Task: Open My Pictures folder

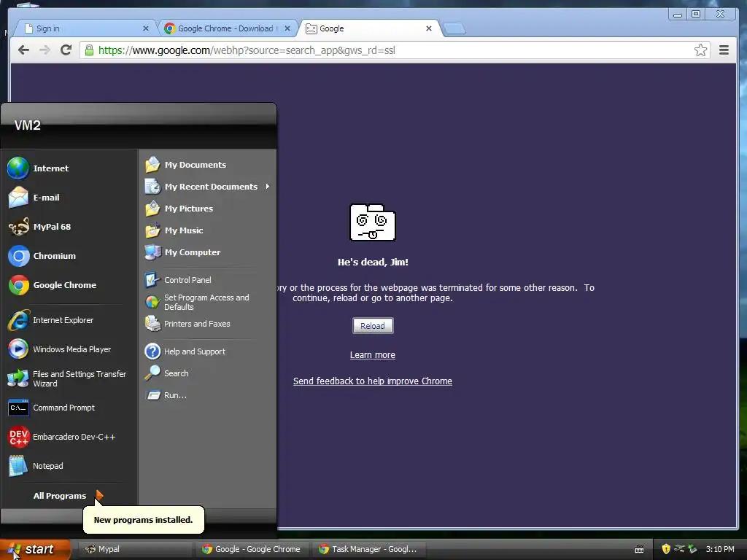Action: coord(208,209)
